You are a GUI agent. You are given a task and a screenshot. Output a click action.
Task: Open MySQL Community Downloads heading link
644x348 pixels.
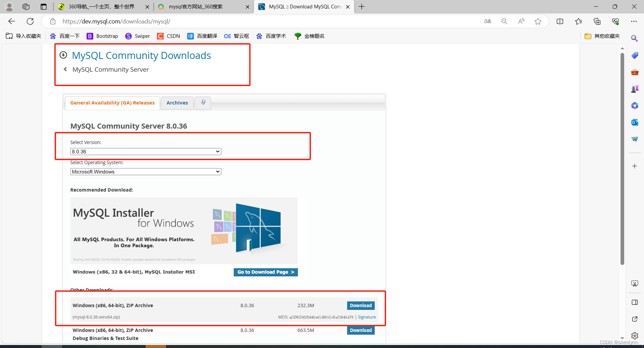pyautogui.click(x=141, y=55)
